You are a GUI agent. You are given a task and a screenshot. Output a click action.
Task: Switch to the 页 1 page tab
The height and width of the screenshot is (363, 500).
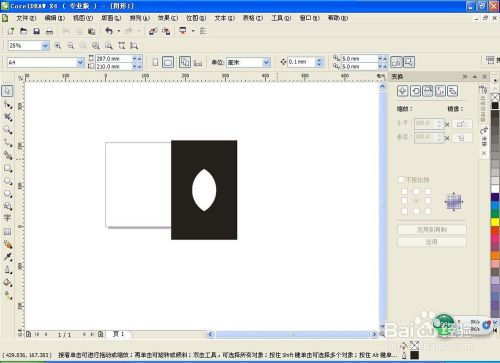pos(119,334)
